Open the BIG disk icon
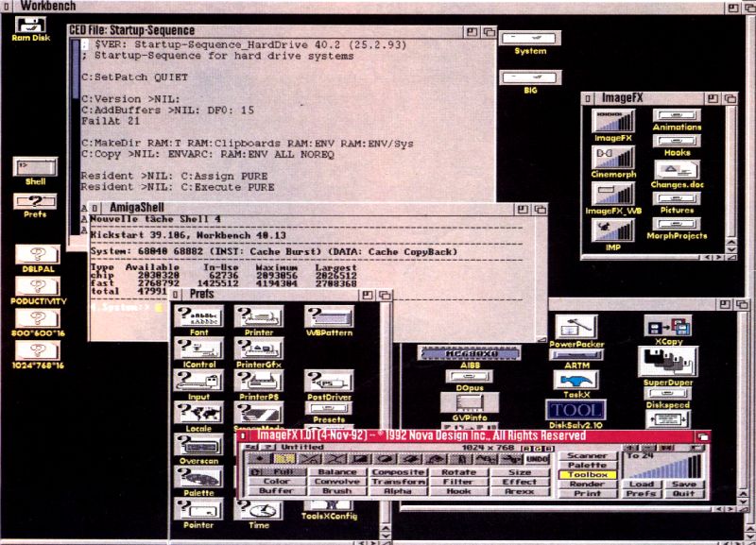Image resolution: width=756 pixels, height=545 pixels. coord(530,77)
